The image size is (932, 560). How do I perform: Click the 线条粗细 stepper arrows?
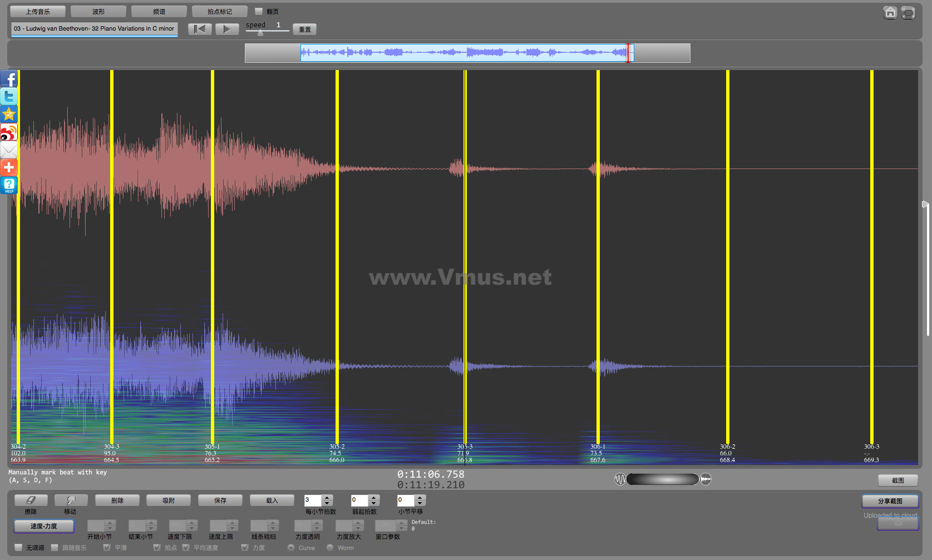(273, 526)
